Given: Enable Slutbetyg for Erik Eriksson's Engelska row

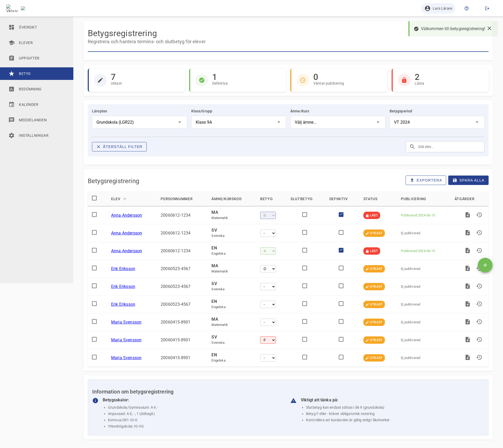Looking at the screenshot, I should point(304,304).
